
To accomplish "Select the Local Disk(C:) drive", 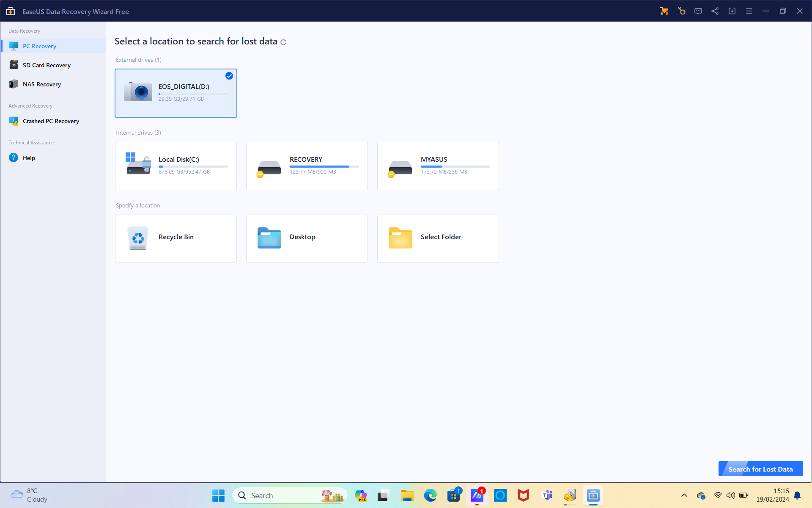I will pos(176,166).
